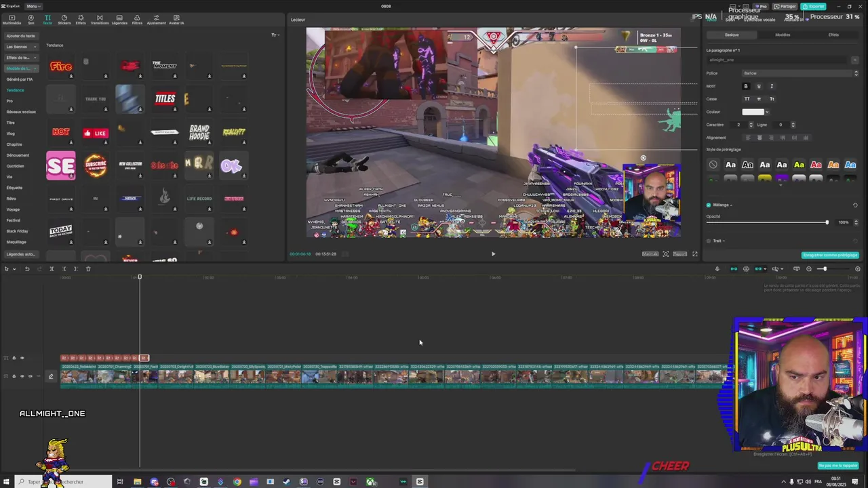Open the Menu dropdown
This screenshot has width=868, height=488.
coord(33,6)
